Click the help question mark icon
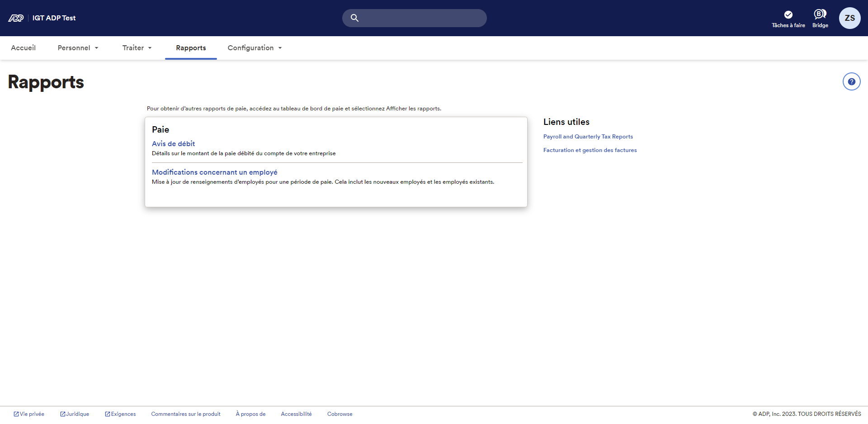The width and height of the screenshot is (868, 424). pyautogui.click(x=851, y=82)
